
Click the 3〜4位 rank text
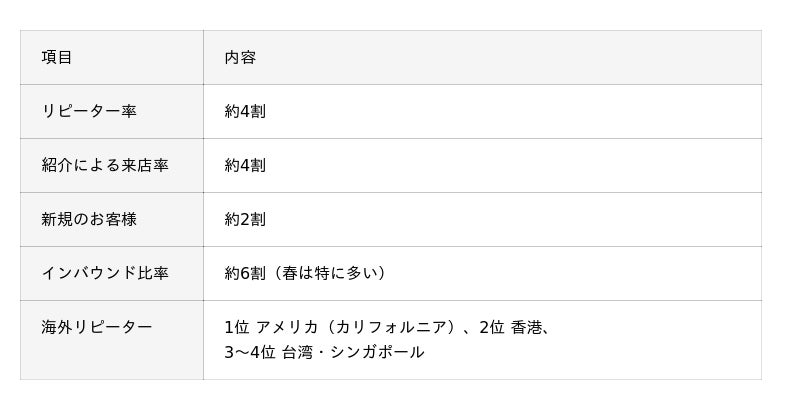pos(249,352)
